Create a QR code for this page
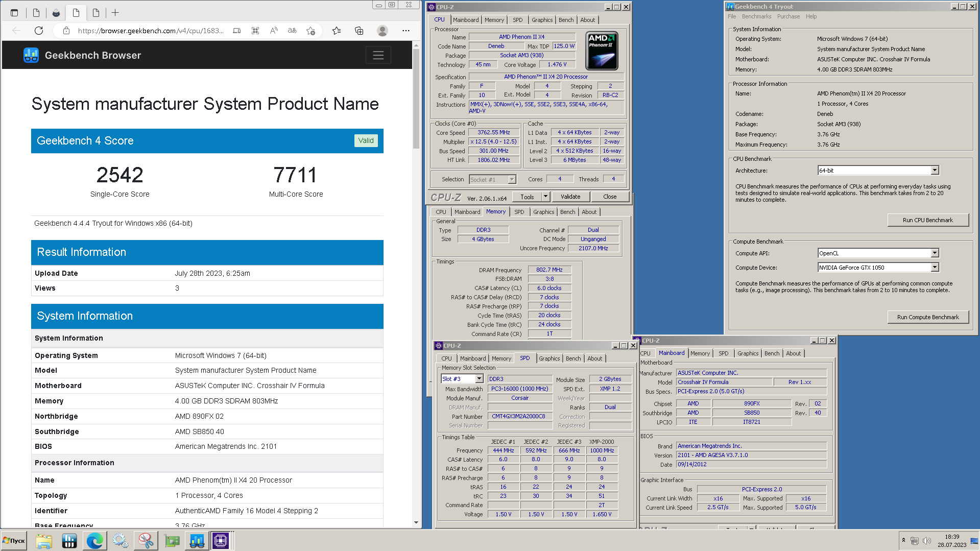The width and height of the screenshot is (980, 551). click(x=255, y=31)
